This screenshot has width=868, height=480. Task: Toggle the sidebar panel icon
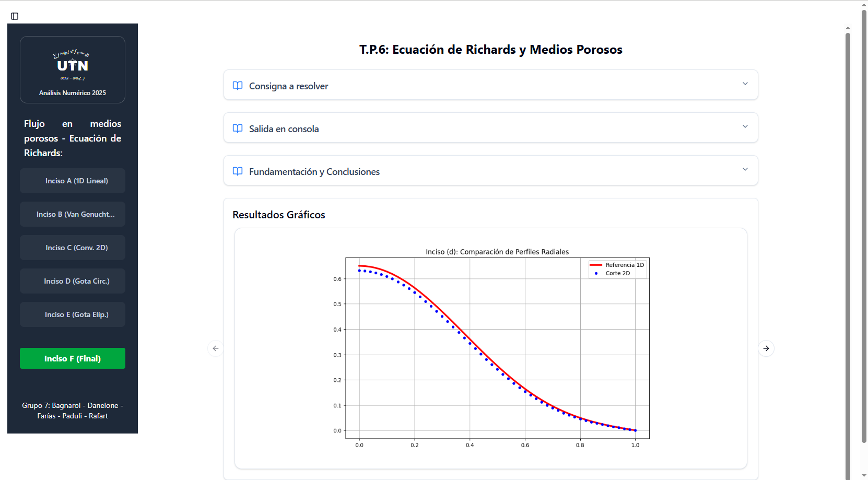pyautogui.click(x=15, y=16)
